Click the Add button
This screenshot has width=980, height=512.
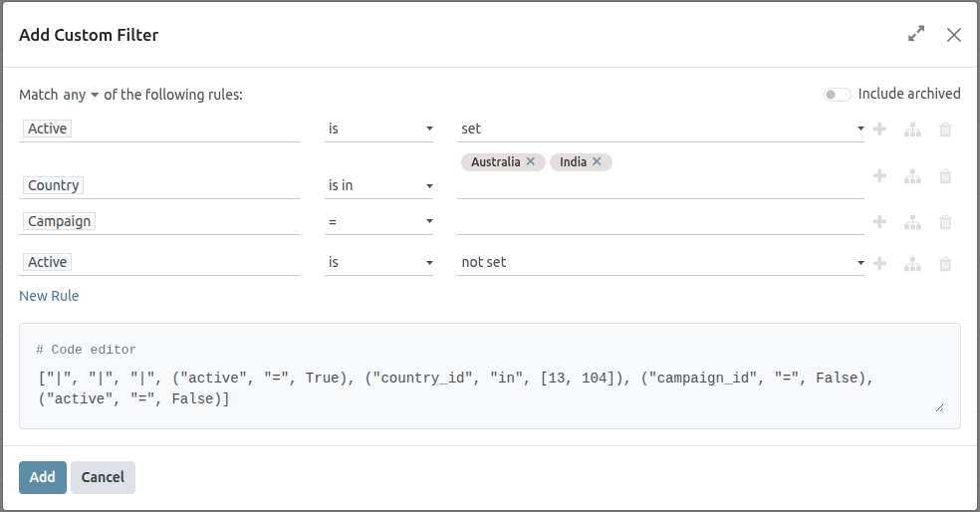pyautogui.click(x=42, y=477)
